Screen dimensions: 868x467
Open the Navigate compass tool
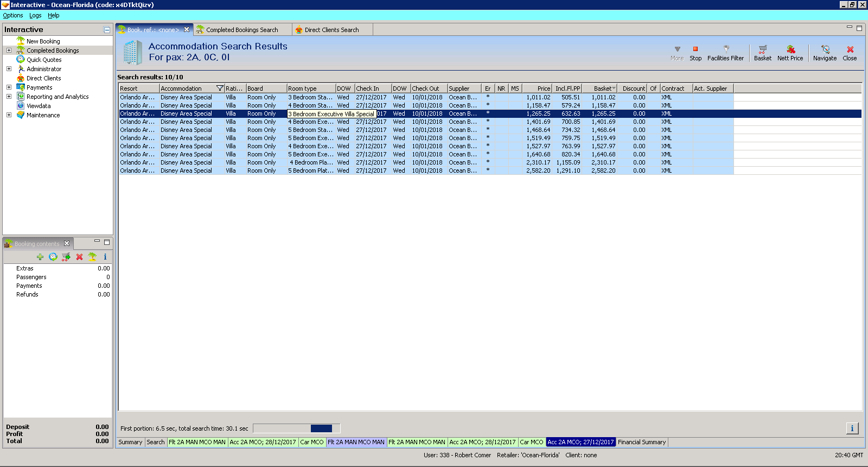(x=825, y=53)
